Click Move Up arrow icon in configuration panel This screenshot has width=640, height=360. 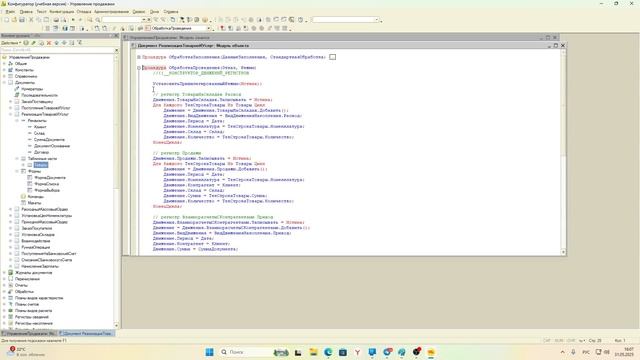pyautogui.click(x=57, y=43)
